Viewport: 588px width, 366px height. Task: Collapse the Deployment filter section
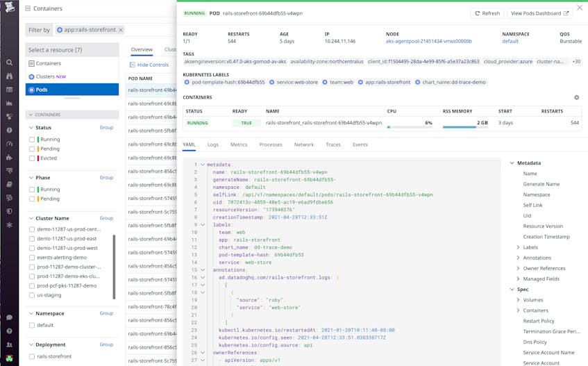coord(31,344)
